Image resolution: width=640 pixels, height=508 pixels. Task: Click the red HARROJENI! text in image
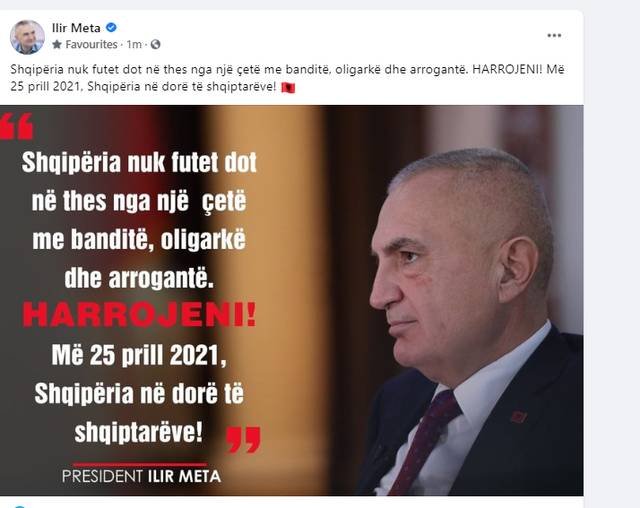tap(140, 315)
